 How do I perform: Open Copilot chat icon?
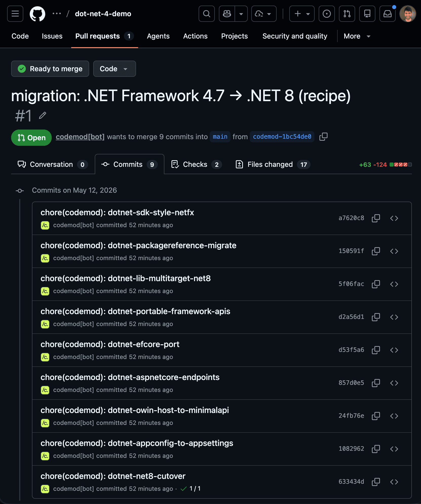coord(227,14)
